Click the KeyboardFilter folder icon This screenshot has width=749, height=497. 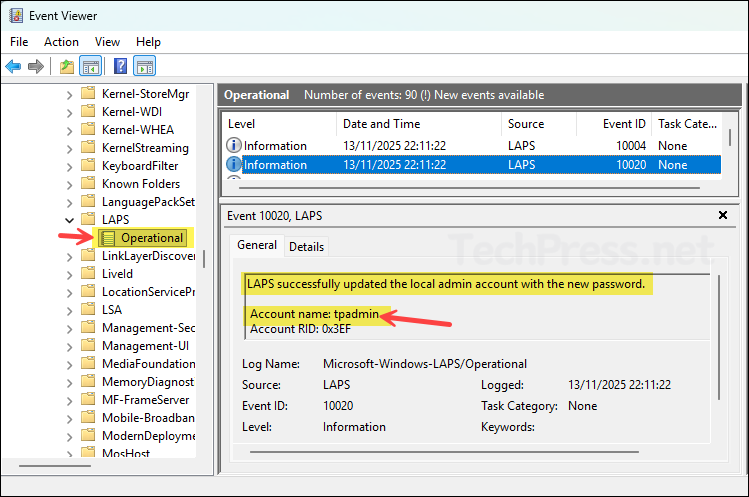pos(89,166)
